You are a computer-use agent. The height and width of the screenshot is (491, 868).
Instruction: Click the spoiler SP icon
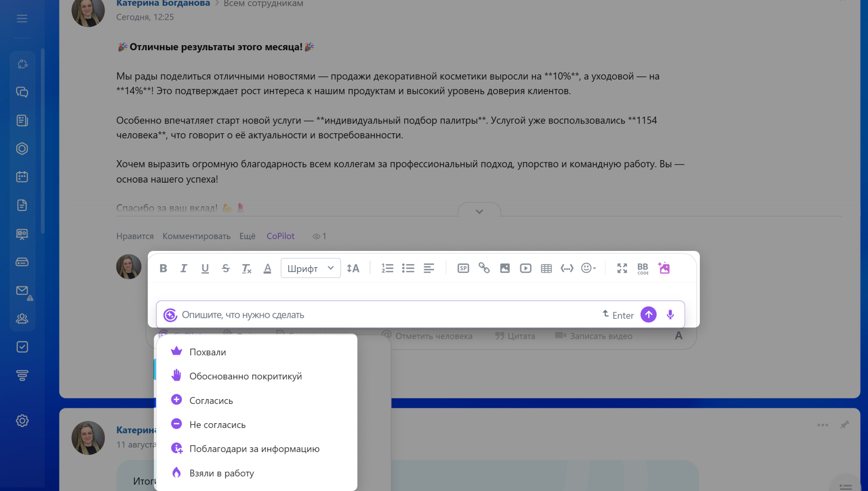click(x=463, y=268)
